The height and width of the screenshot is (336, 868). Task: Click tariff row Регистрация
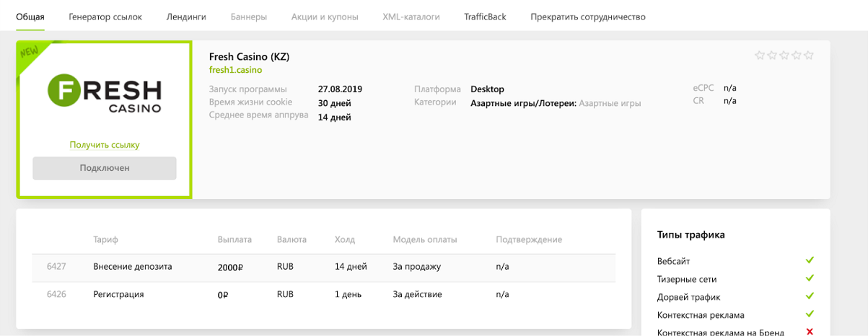click(323, 294)
